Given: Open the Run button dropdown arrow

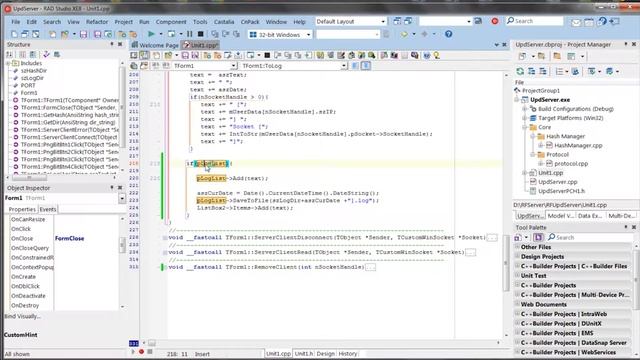Looking at the screenshot, I should (x=160, y=34).
